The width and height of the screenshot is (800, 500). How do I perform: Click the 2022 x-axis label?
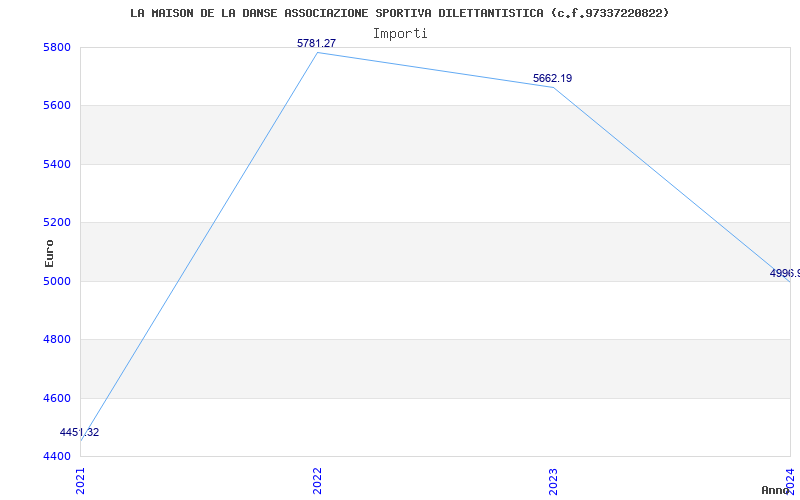(x=317, y=481)
